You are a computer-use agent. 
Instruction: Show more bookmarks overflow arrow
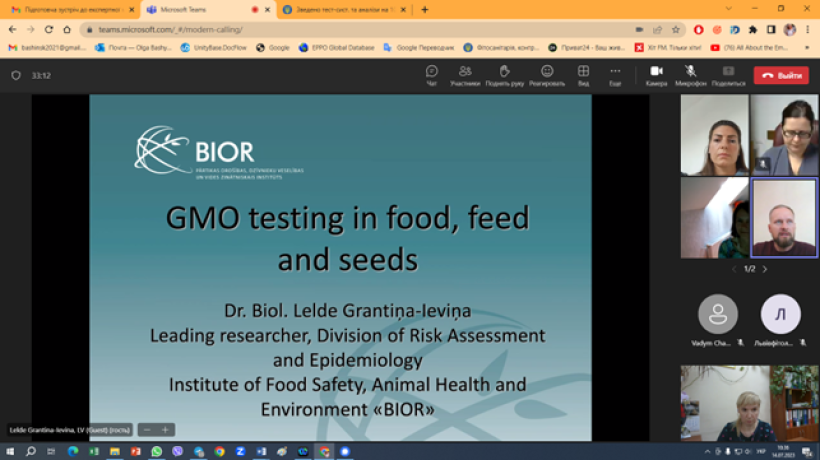[807, 48]
